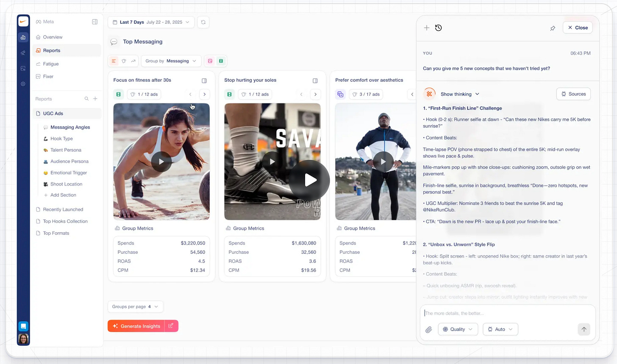Open chat history clock icon
Screen dimensions: 617x364
439,28
